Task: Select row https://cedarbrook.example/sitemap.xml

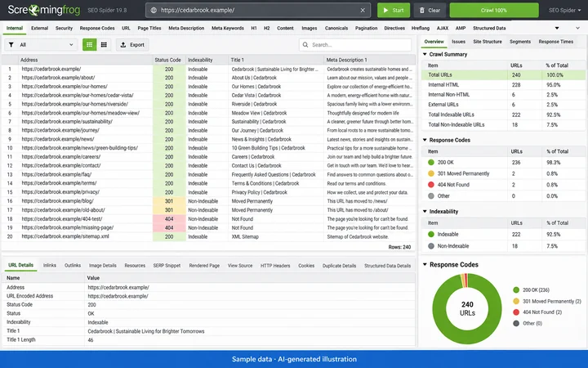Action: pyautogui.click(x=208, y=236)
